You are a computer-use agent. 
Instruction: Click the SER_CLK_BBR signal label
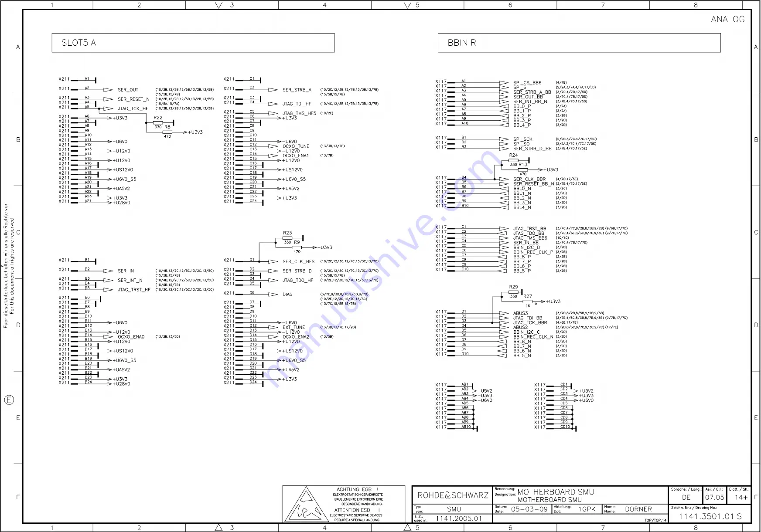529,179
